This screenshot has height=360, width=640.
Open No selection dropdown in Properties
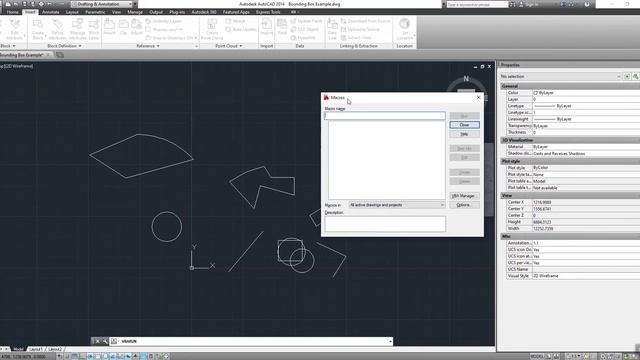[x=560, y=76]
